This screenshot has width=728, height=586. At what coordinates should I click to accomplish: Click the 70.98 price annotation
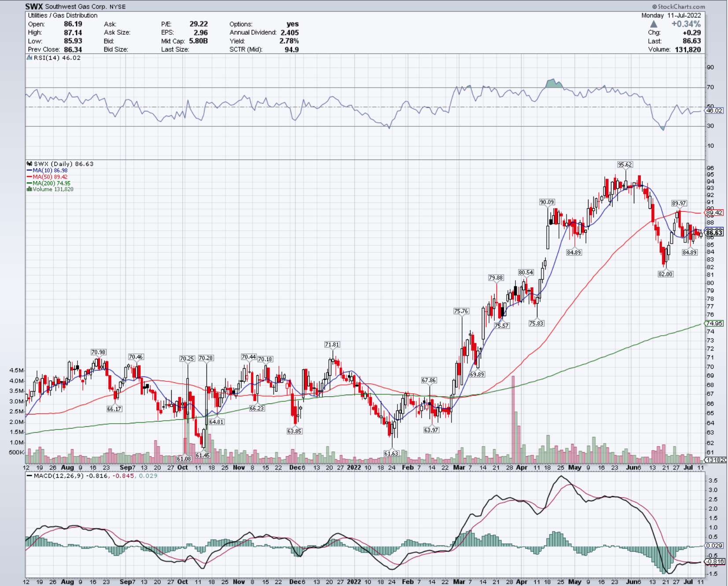coord(98,352)
